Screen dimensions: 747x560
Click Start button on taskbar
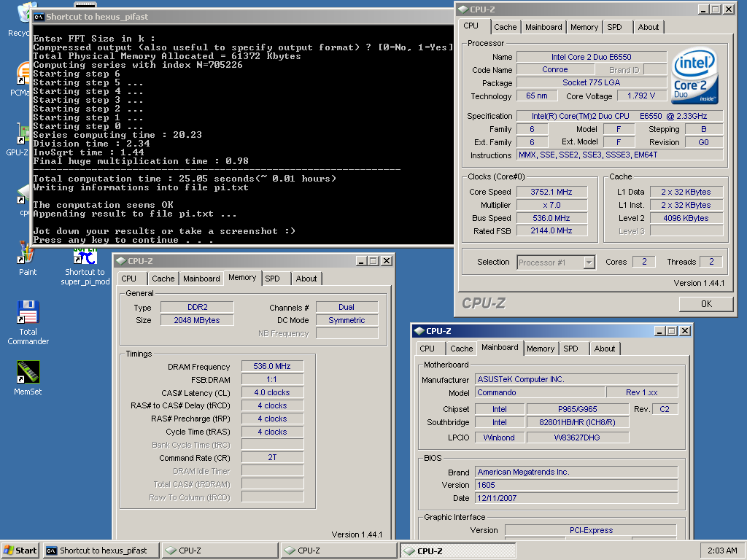coord(20,551)
